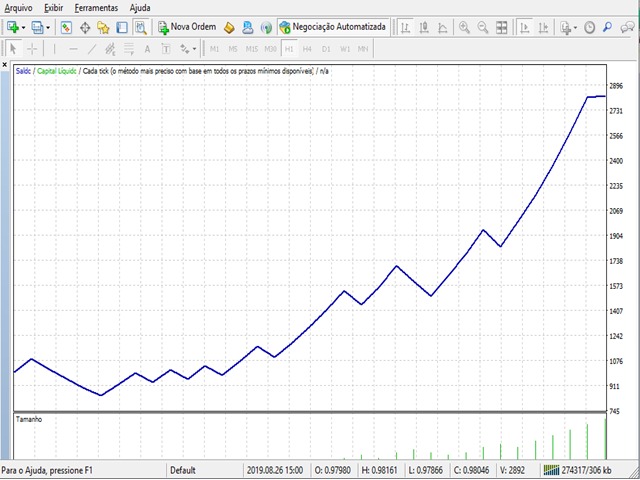Click the O: 0.97980 status value

[333, 471]
